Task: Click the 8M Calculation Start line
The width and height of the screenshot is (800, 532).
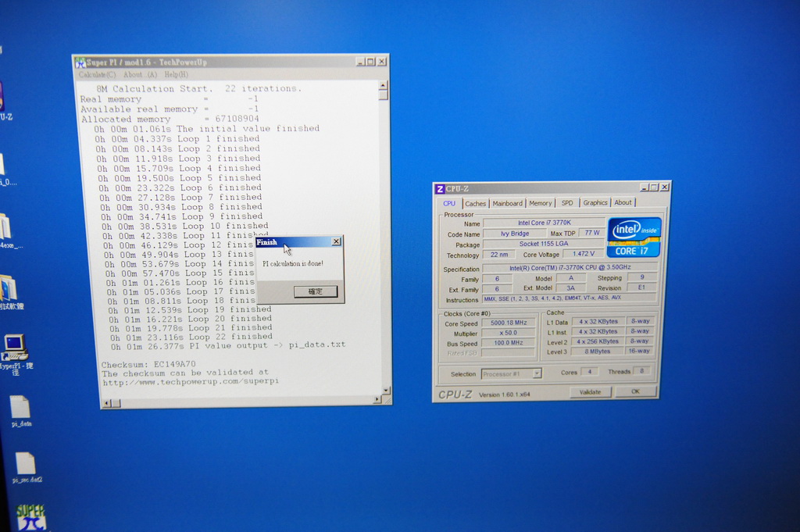Action: tap(199, 89)
